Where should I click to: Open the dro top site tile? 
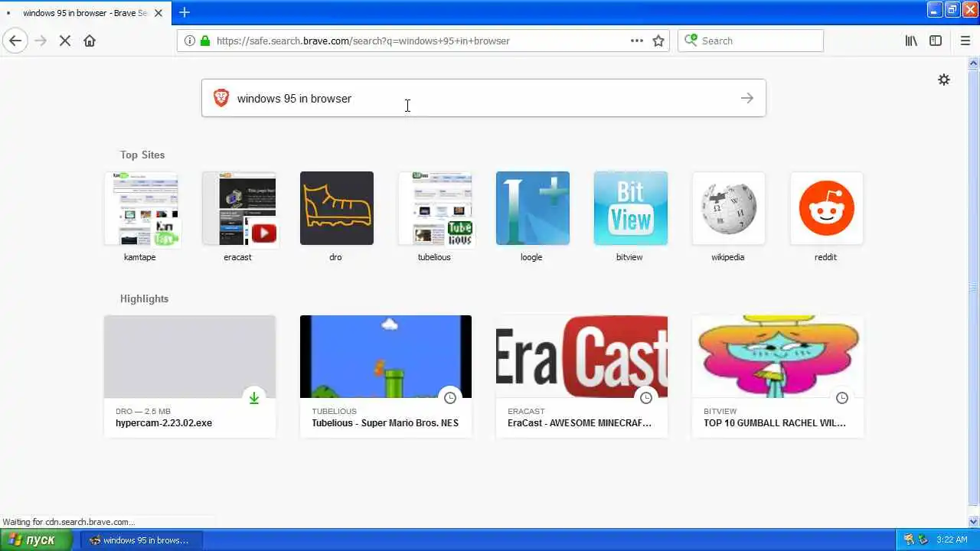click(x=337, y=208)
